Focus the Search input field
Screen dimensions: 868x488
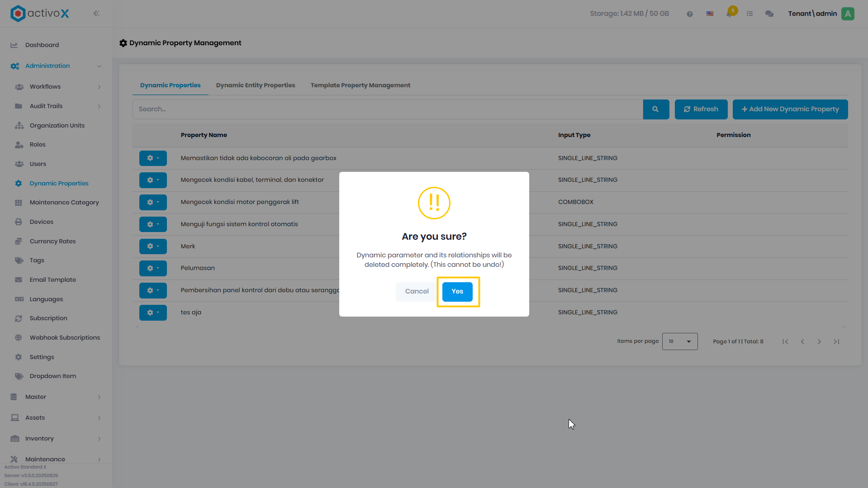(388, 109)
